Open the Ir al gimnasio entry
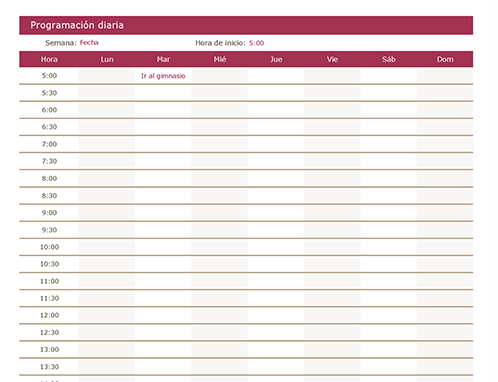This screenshot has width=498, height=382. 163,76
